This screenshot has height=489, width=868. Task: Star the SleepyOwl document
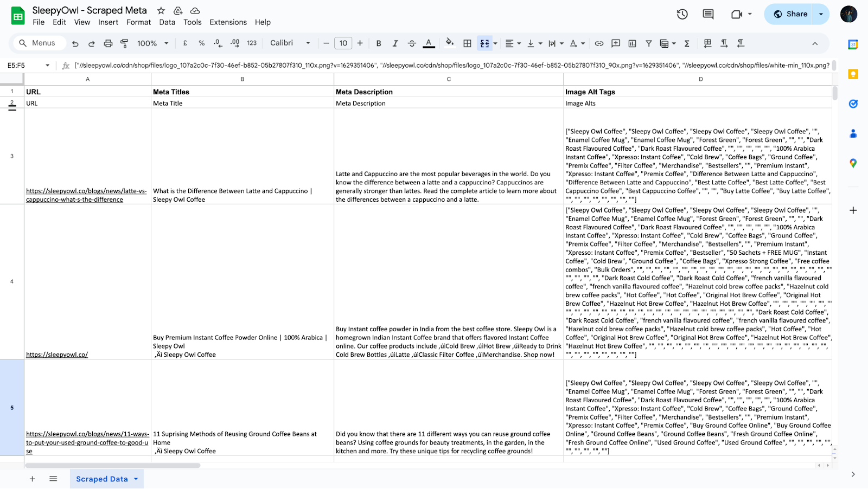[161, 10]
